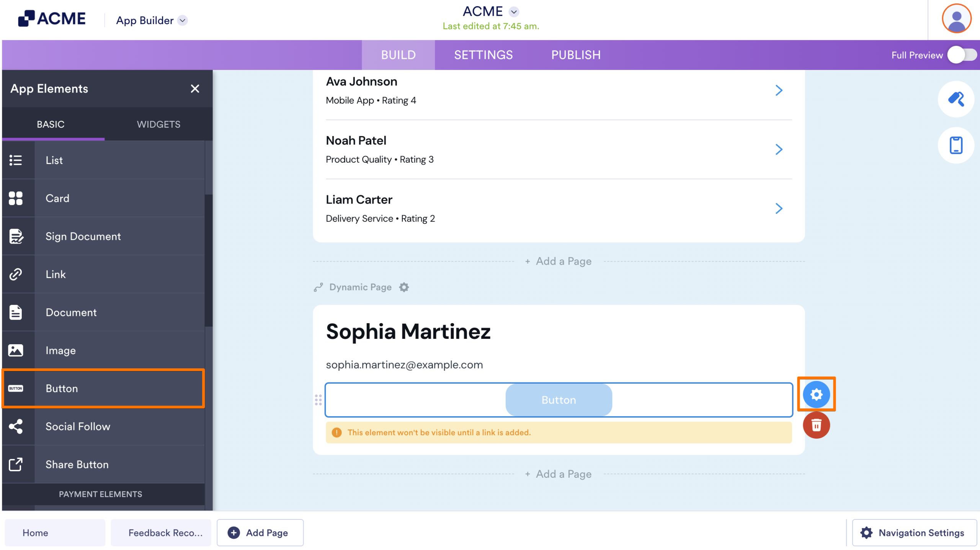Add the Card element
This screenshot has width=980, height=550.
103,198
